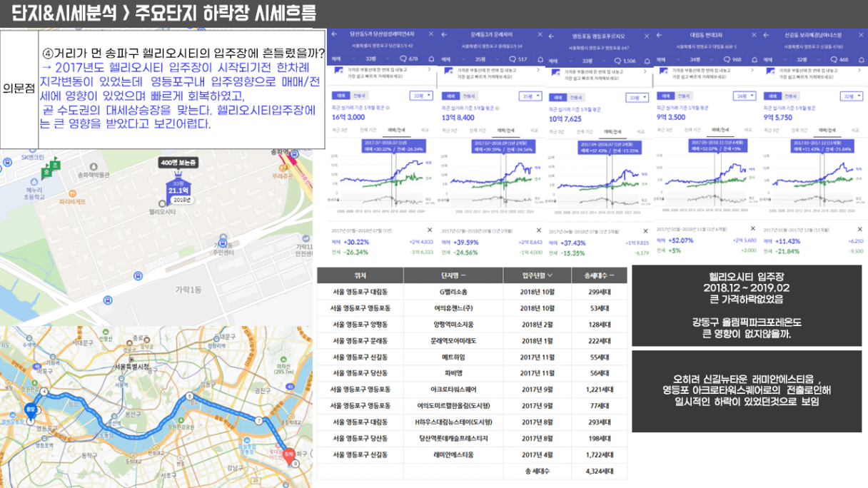Open the 집 내놓고 banner in 문래자이 panel
The width and height of the screenshot is (868, 488).
click(x=491, y=73)
